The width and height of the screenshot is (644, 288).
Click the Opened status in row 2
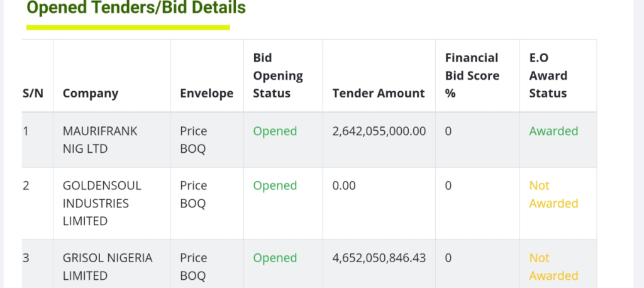pos(275,186)
